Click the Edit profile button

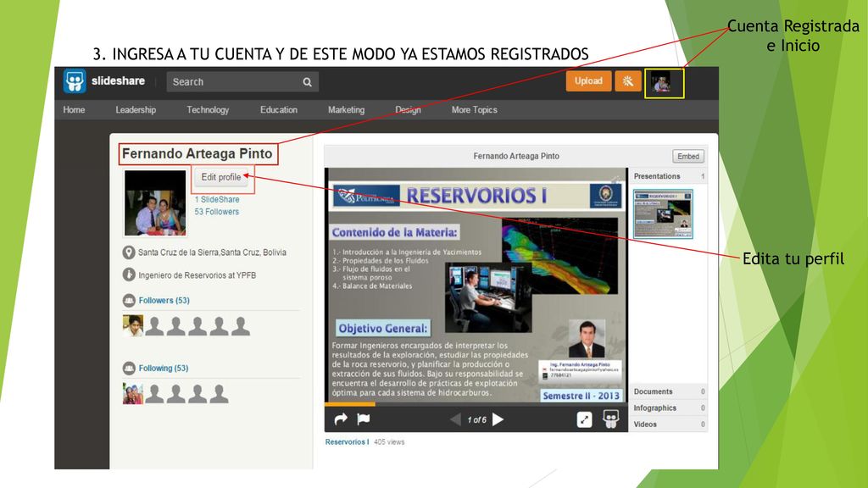[x=221, y=177]
